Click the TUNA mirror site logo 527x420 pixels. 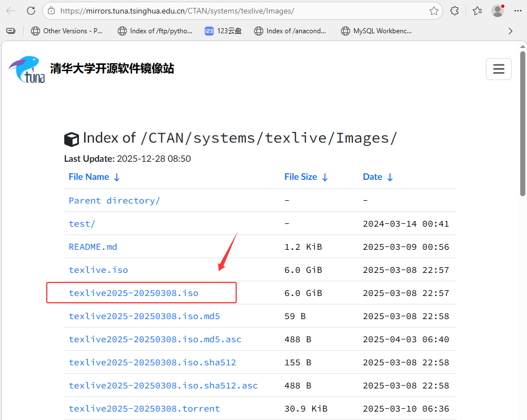pos(27,69)
